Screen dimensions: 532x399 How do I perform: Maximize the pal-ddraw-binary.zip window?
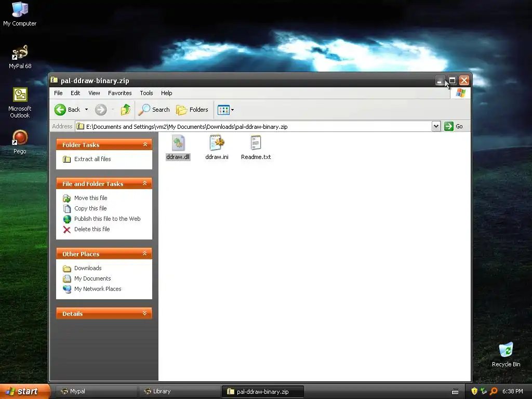pyautogui.click(x=452, y=81)
